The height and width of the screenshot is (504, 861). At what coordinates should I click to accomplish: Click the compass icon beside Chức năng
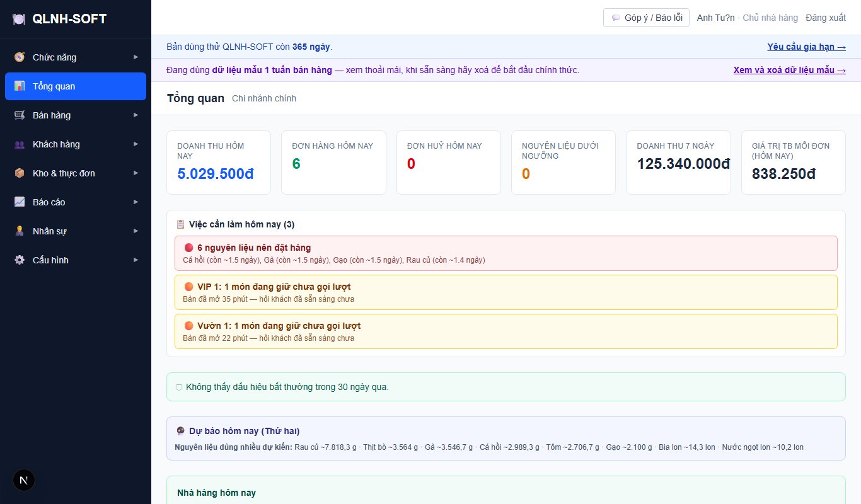pyautogui.click(x=20, y=57)
